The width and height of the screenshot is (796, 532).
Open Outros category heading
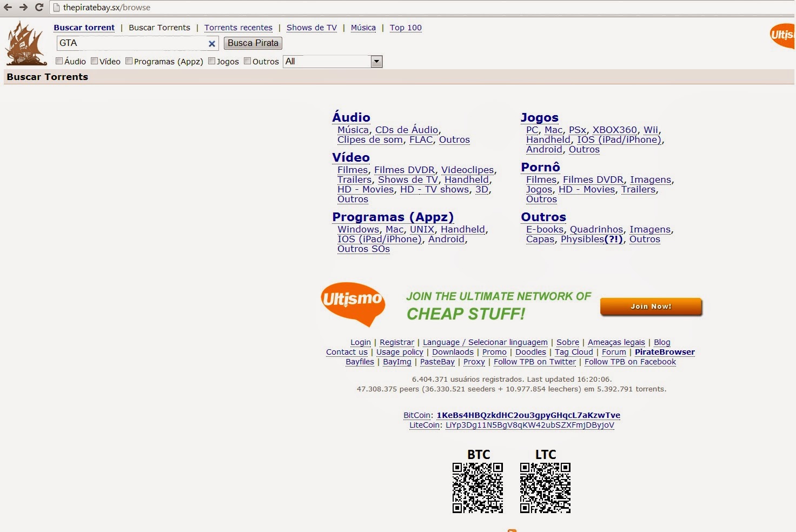pyautogui.click(x=543, y=217)
